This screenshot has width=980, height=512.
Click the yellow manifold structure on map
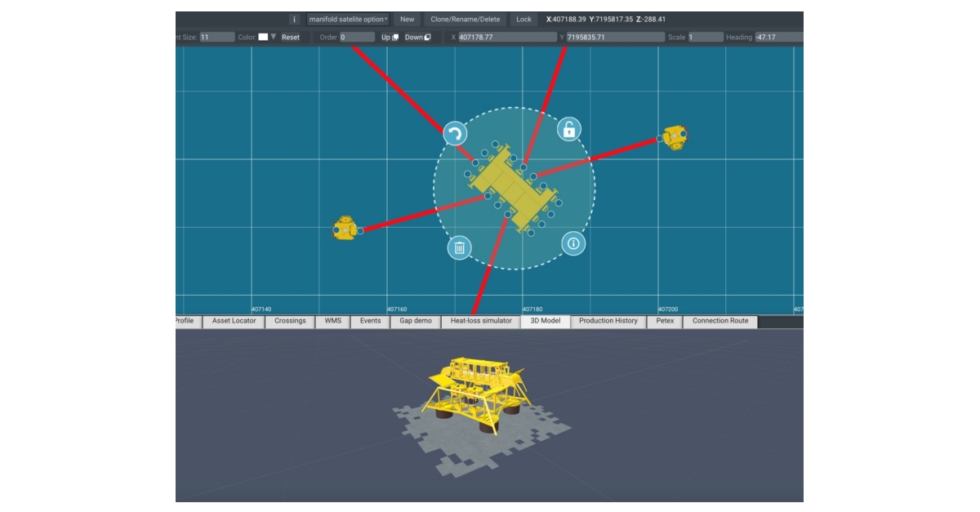click(x=512, y=188)
